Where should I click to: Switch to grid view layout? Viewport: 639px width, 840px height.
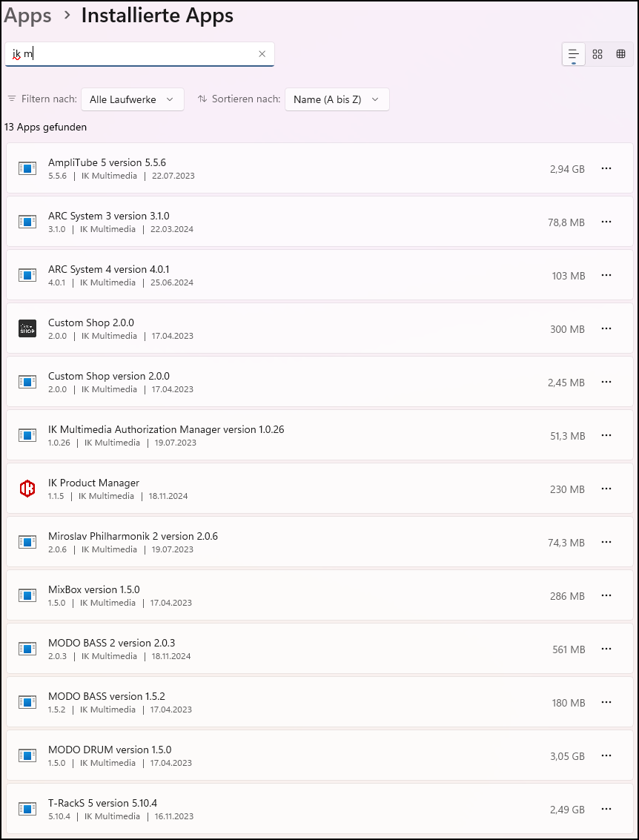pos(597,54)
